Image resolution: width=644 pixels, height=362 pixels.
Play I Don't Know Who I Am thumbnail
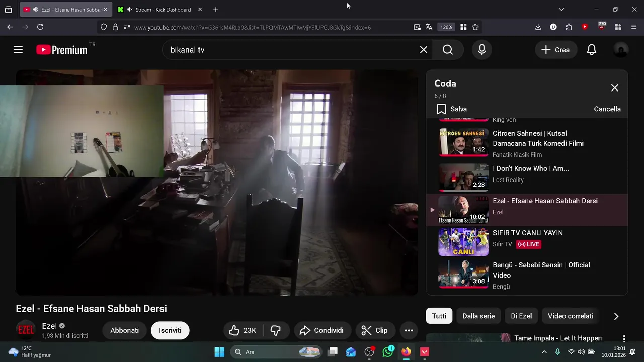[463, 177]
